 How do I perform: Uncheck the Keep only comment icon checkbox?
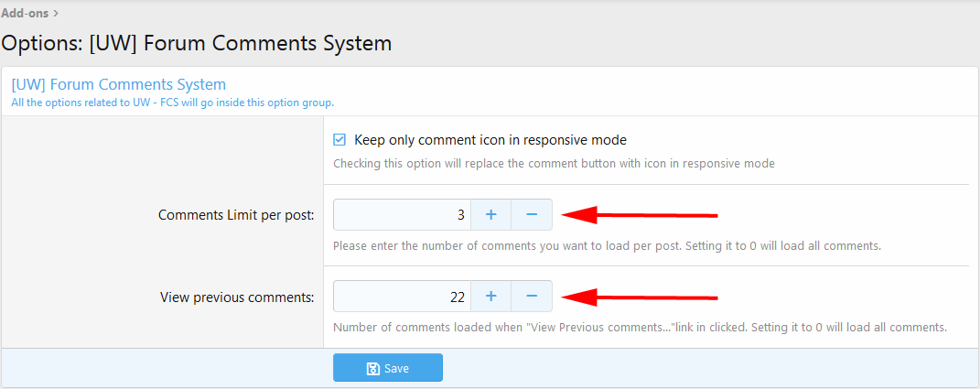pos(339,140)
